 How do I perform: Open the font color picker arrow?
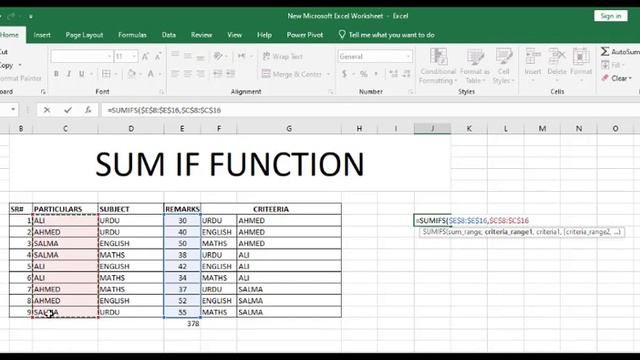tap(160, 74)
